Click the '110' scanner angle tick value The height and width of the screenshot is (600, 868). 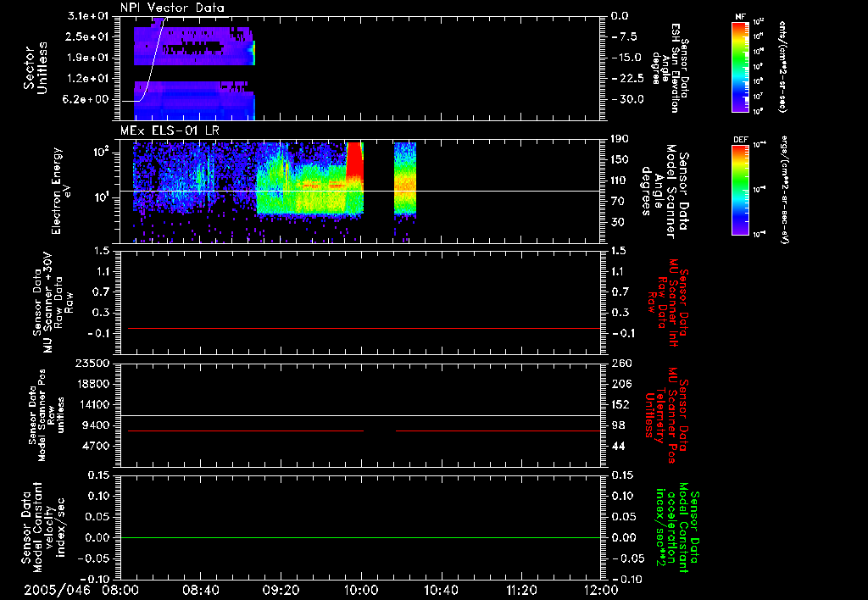(x=620, y=181)
